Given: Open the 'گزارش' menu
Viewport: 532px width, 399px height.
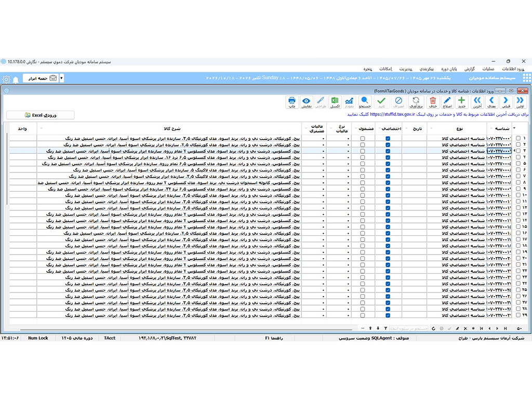Looking at the screenshot, I should 470,69.
